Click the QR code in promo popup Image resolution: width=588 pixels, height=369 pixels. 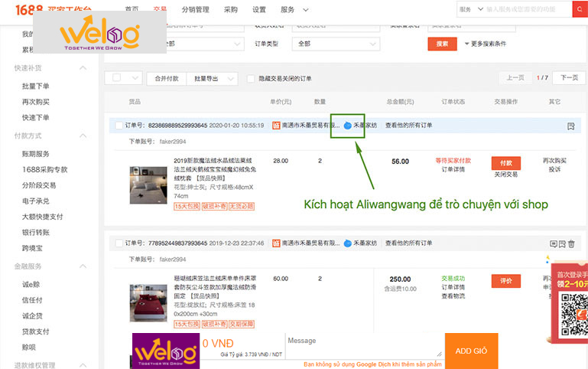point(573,315)
